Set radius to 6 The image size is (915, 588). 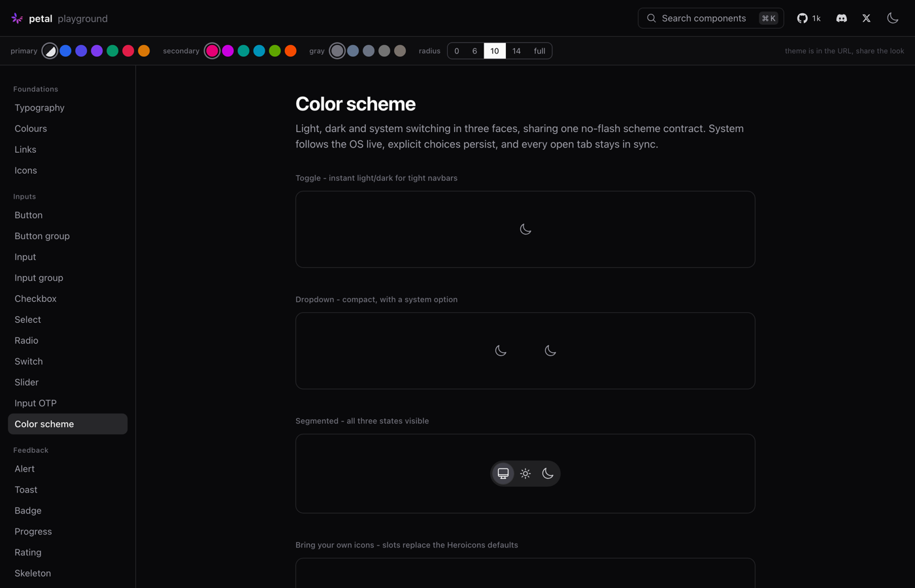coord(474,51)
